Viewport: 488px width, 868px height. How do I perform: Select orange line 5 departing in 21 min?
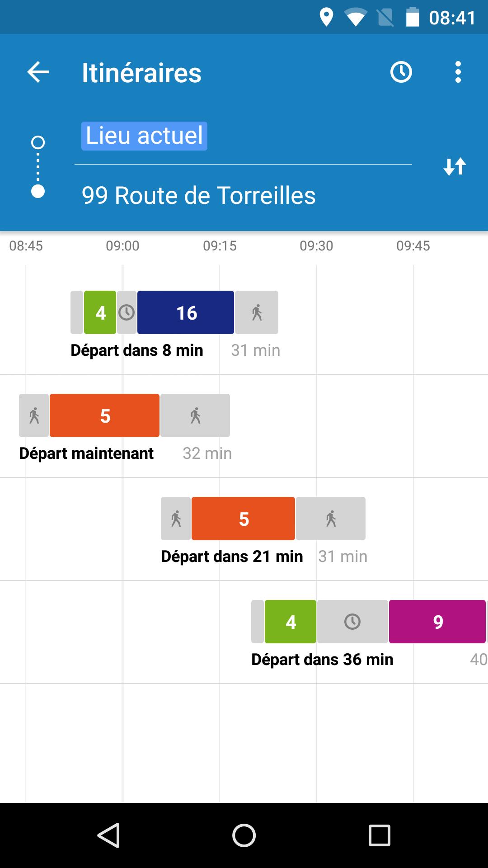[x=243, y=519]
